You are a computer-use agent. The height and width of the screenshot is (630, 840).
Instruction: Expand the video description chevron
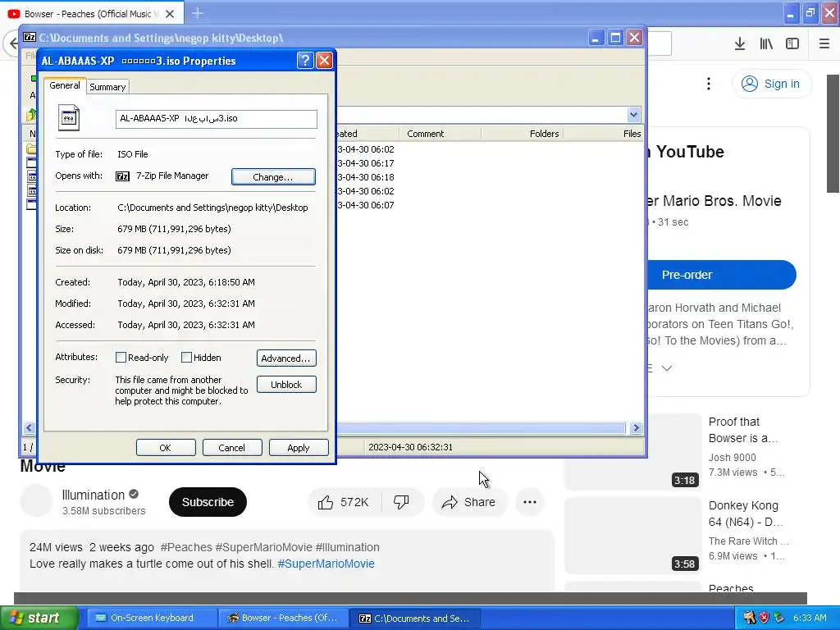[666, 368]
